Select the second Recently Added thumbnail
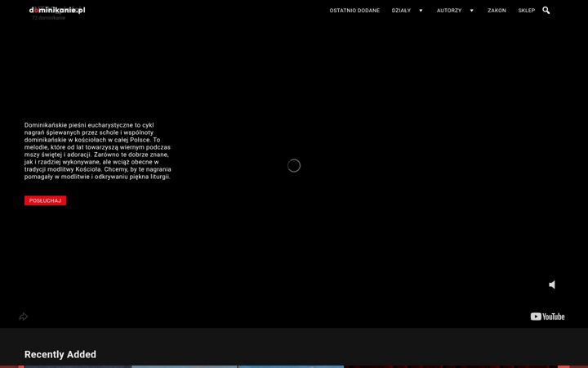 [x=185, y=366]
